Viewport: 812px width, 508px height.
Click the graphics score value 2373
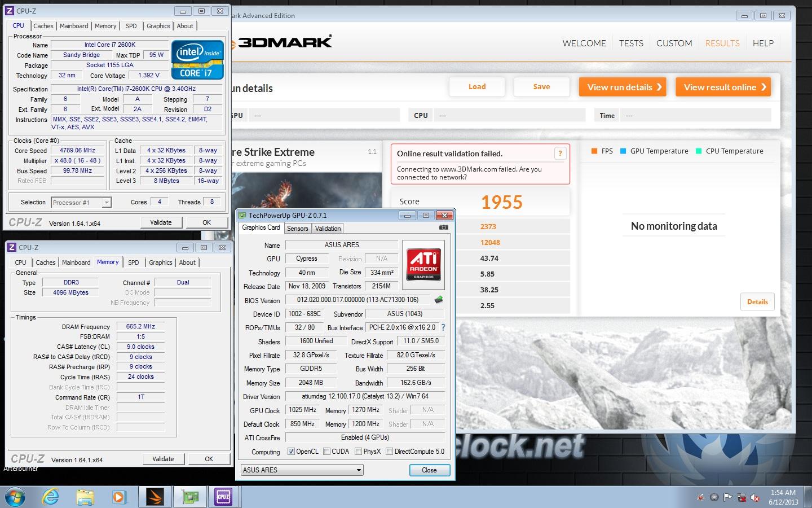click(488, 227)
